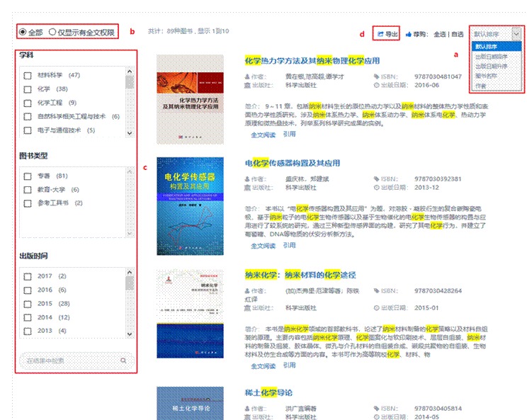The height and width of the screenshot is (420, 527).
Task: Click 引用 under 化学热力学方法 entry
Action: 290,134
